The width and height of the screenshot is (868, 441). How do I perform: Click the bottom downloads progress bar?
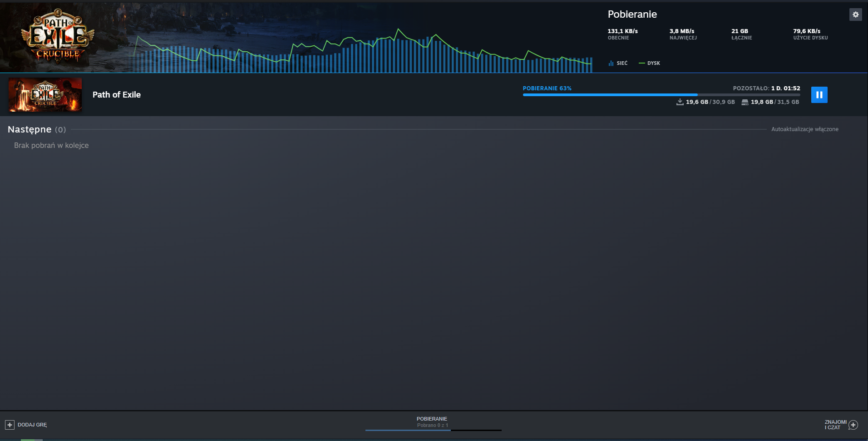pos(434,430)
